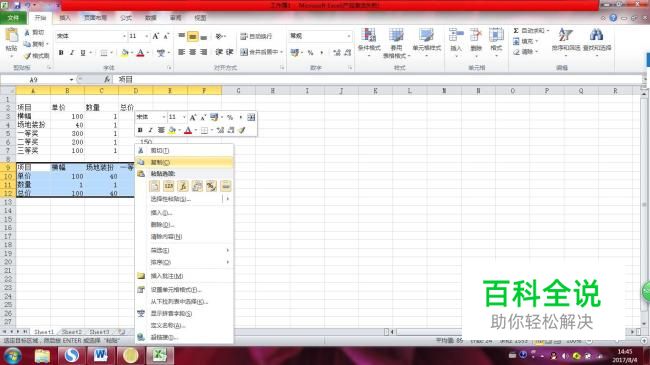The image size is (650, 365).
Task: Choose Paste Transpose icon in context menu
Action: click(197, 186)
